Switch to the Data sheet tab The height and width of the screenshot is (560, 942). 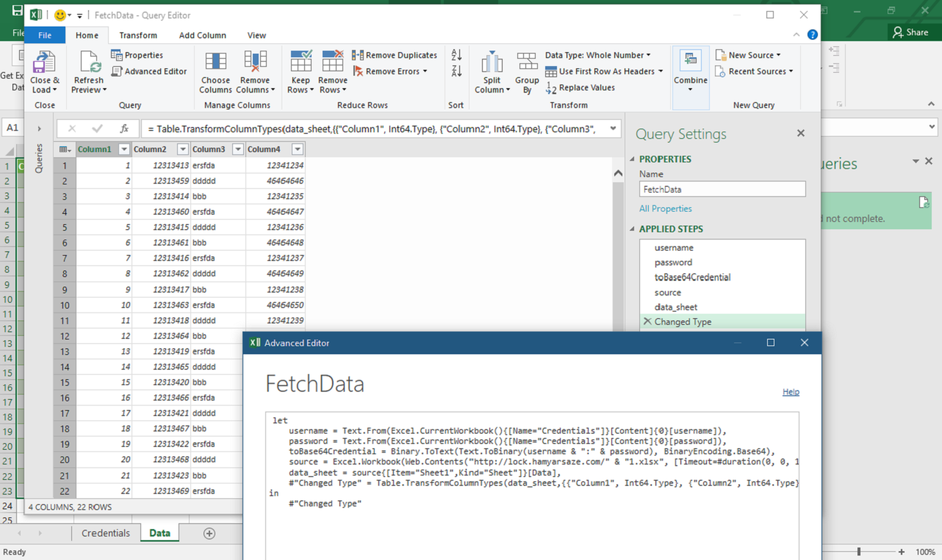pos(159,534)
